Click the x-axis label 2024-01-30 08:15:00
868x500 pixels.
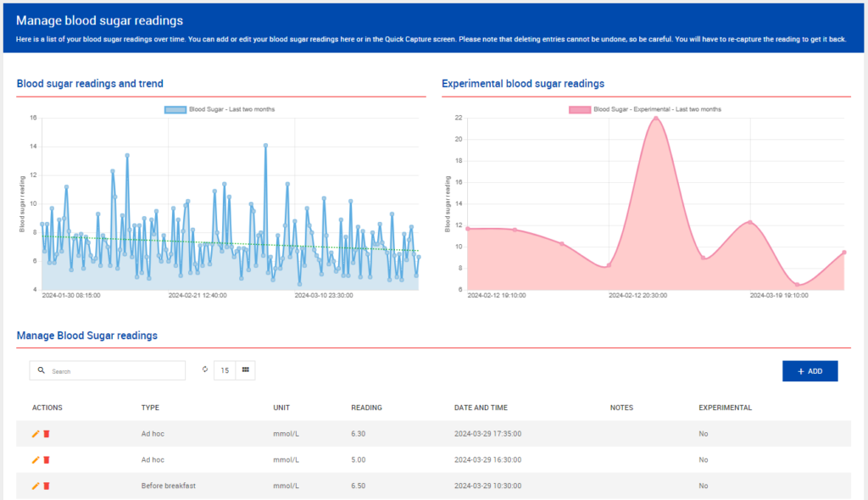[x=71, y=296]
